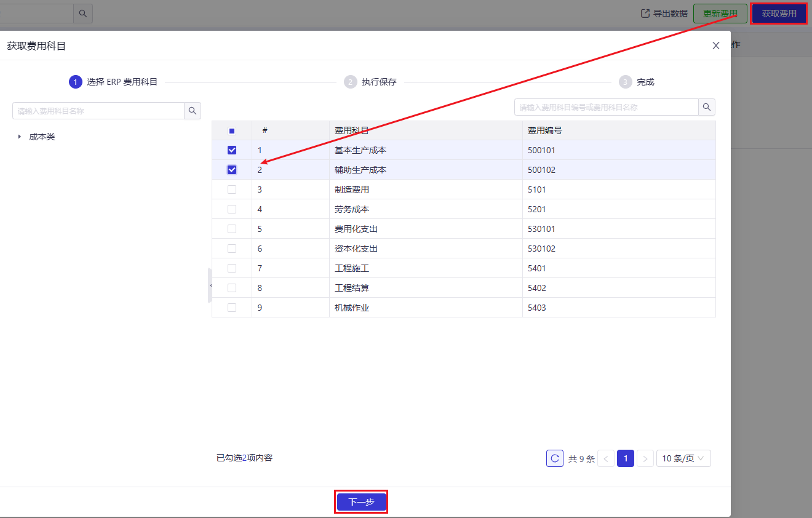
Task: Click the 共 9 条 total count text
Action: 581,459
